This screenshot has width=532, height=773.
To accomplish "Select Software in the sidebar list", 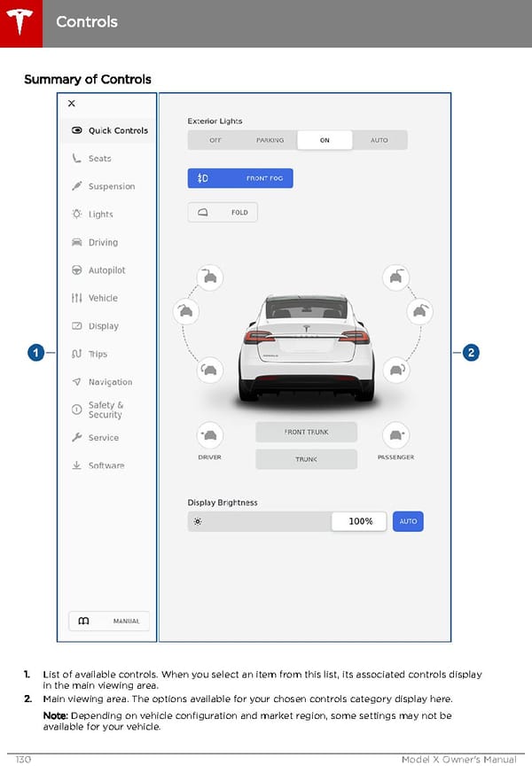I will pyautogui.click(x=108, y=465).
